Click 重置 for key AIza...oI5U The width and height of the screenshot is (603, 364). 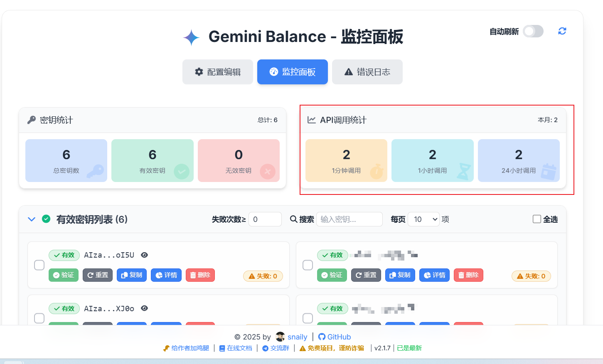click(98, 275)
